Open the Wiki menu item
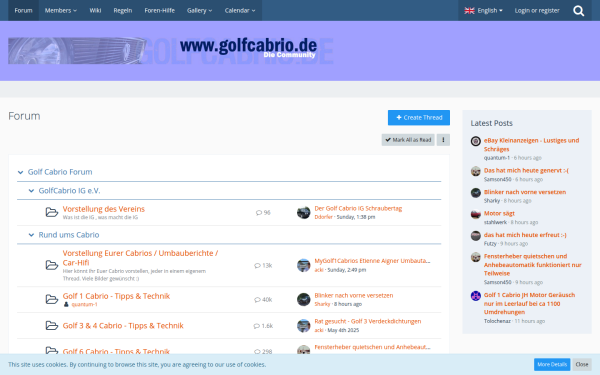The image size is (600, 375). (x=95, y=10)
